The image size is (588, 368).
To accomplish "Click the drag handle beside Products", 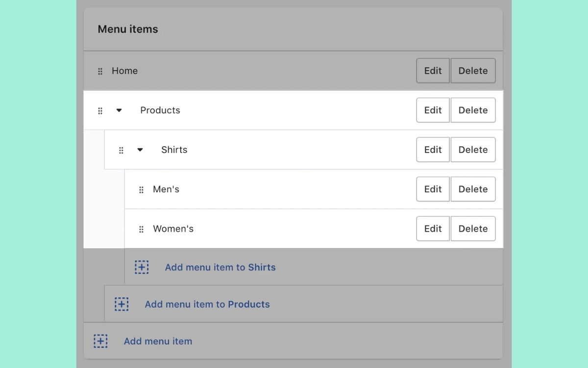I will [x=100, y=110].
